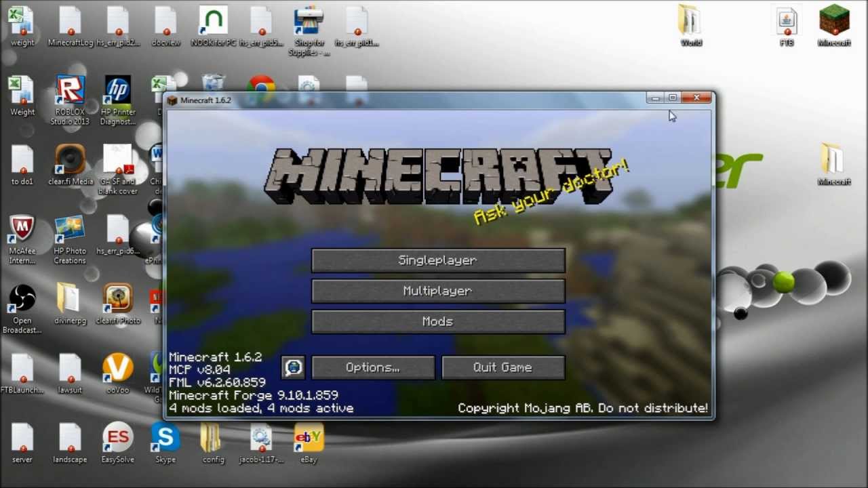Select the eBay desktop shortcut

[x=309, y=443]
